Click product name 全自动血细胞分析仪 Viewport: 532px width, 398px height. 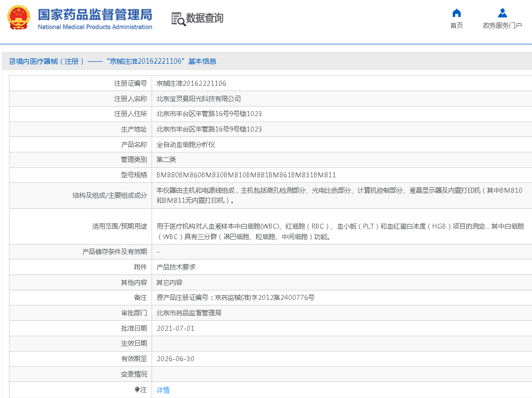tap(185, 144)
